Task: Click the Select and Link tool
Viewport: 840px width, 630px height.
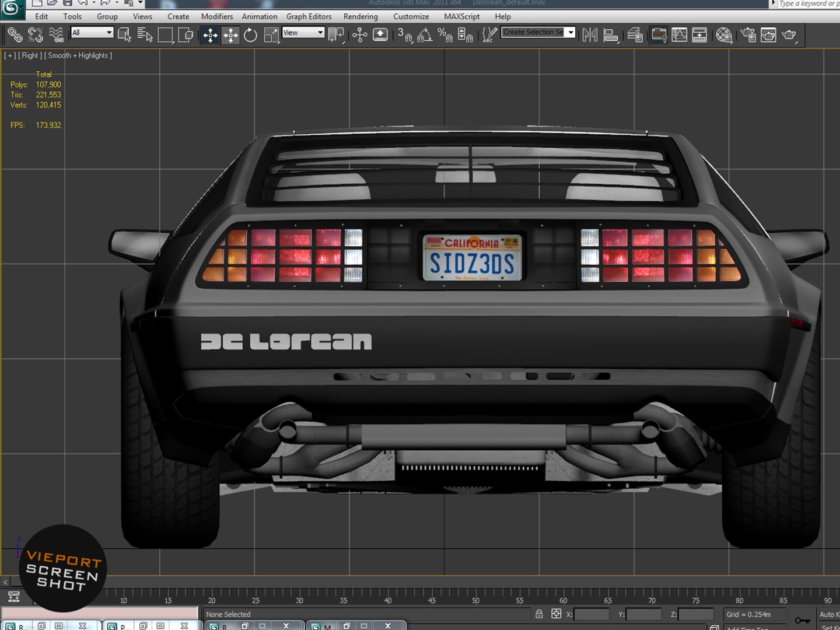Action: point(15,35)
